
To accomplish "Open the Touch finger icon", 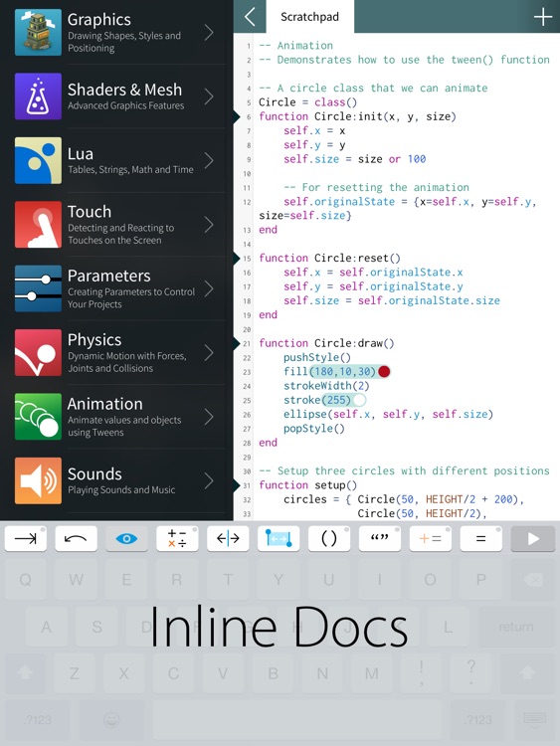I will (38, 225).
